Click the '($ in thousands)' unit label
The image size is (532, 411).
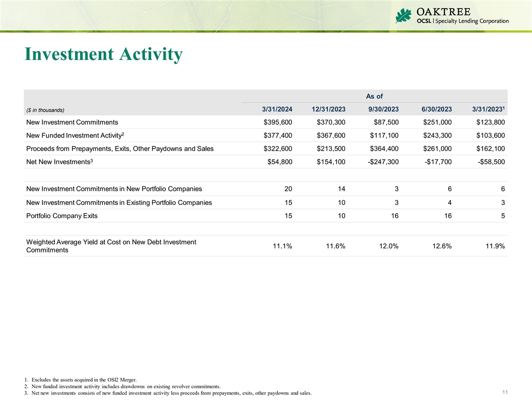tap(45, 110)
